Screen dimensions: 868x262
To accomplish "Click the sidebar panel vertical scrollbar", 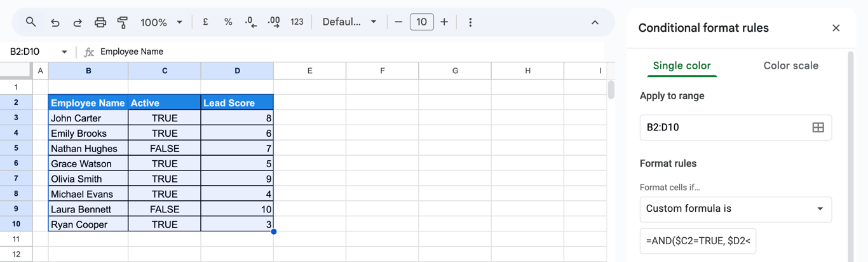I will pos(851,156).
